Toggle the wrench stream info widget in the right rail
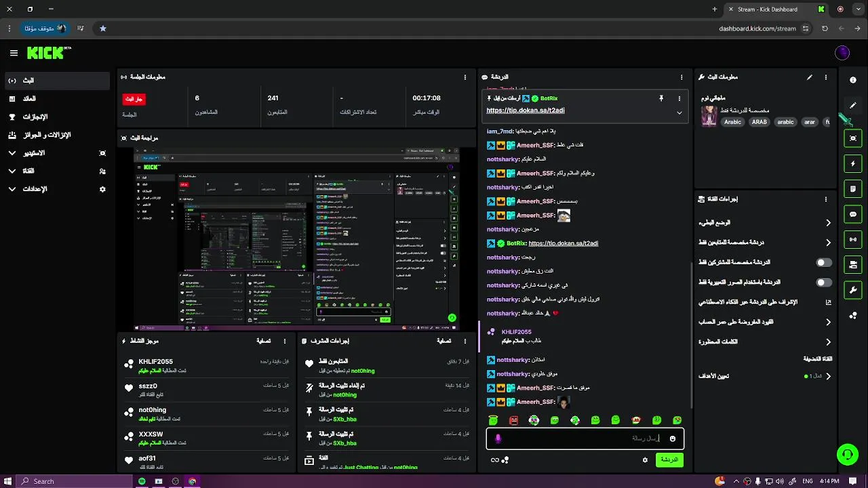 [x=853, y=290]
